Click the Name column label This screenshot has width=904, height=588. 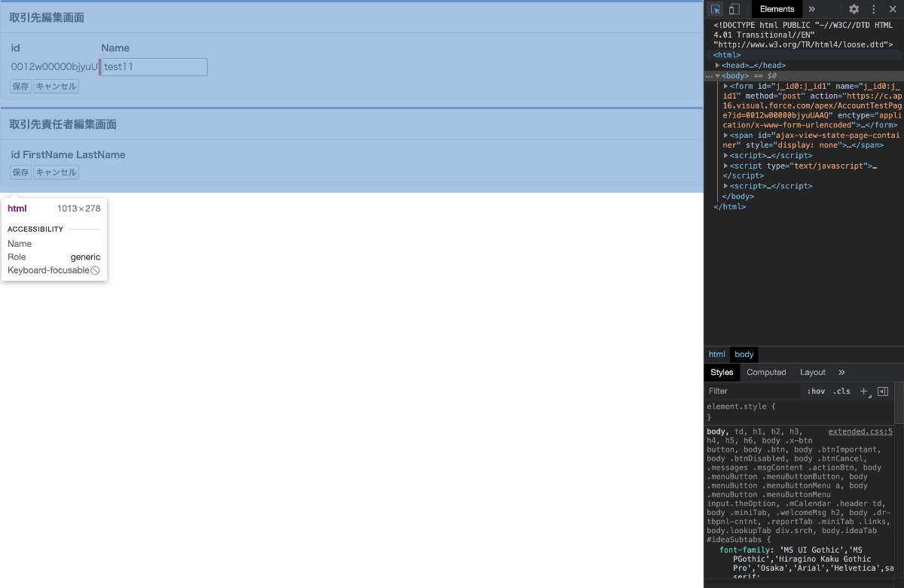click(115, 47)
